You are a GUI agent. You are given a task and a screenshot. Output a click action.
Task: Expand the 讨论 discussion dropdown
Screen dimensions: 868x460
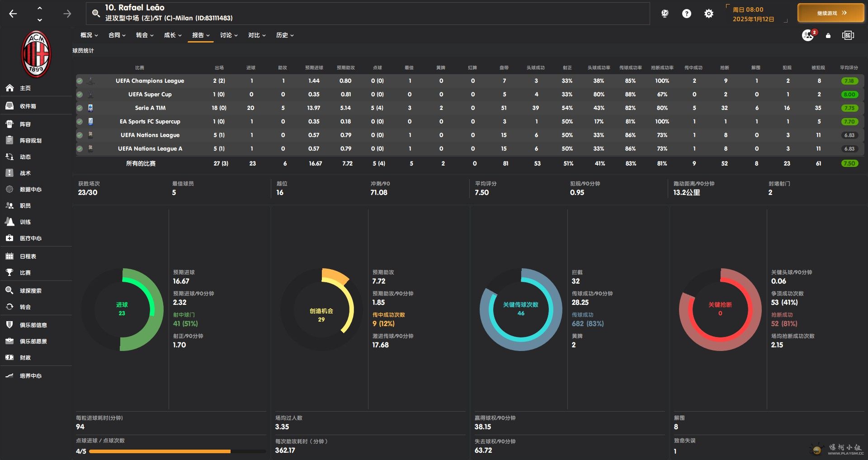(229, 35)
